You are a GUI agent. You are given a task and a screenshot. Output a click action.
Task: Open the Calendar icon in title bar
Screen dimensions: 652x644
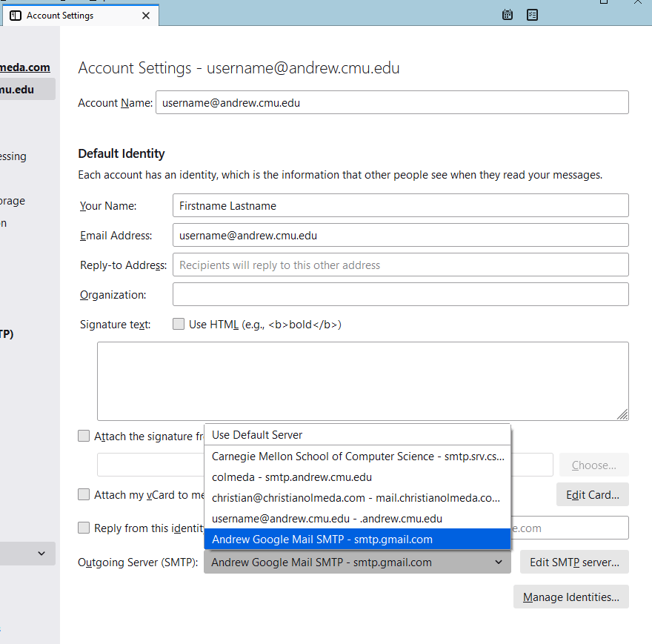pos(508,15)
